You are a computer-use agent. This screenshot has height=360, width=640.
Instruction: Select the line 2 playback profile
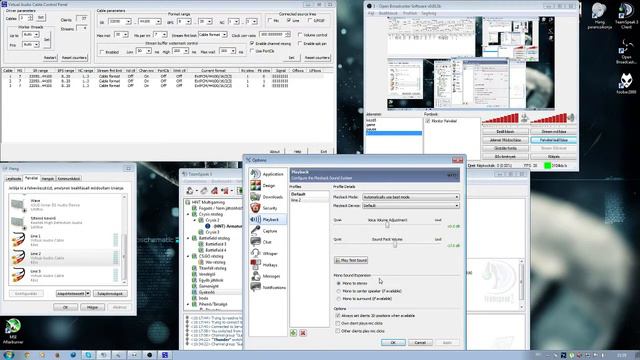[x=309, y=200]
